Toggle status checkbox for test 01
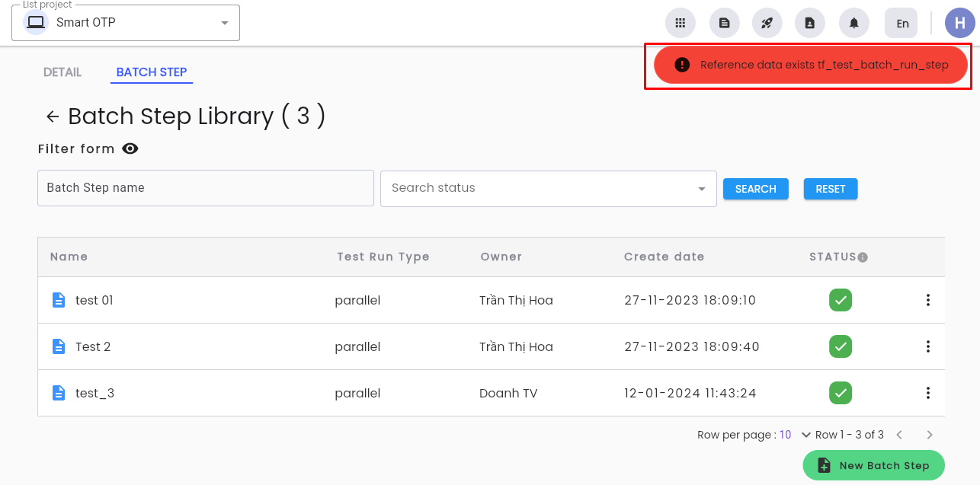This screenshot has width=980, height=485. [841, 300]
